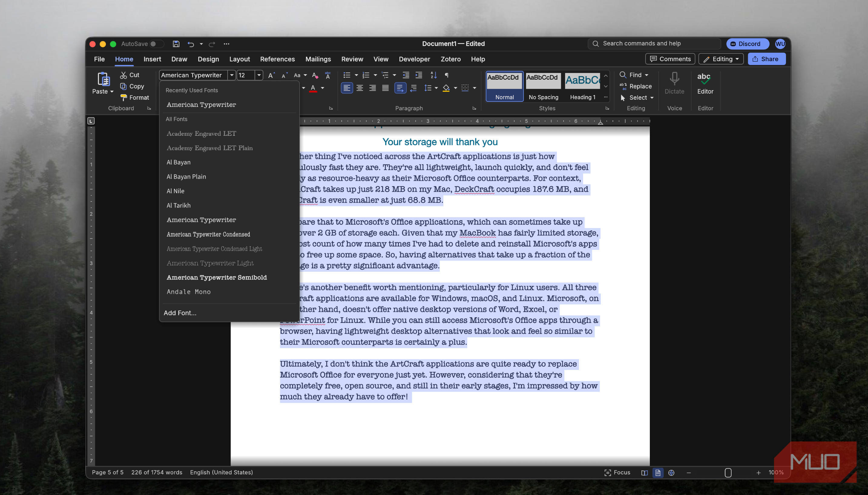The height and width of the screenshot is (495, 868).
Task: Open the References ribbon tab
Action: (x=278, y=59)
